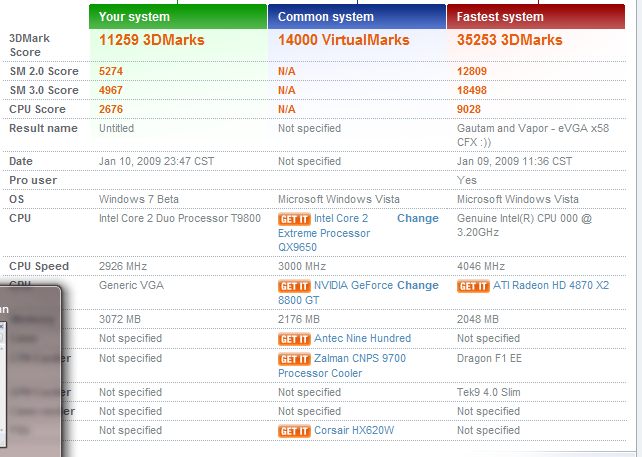Click CPU speed 3000 MHz

point(302,266)
